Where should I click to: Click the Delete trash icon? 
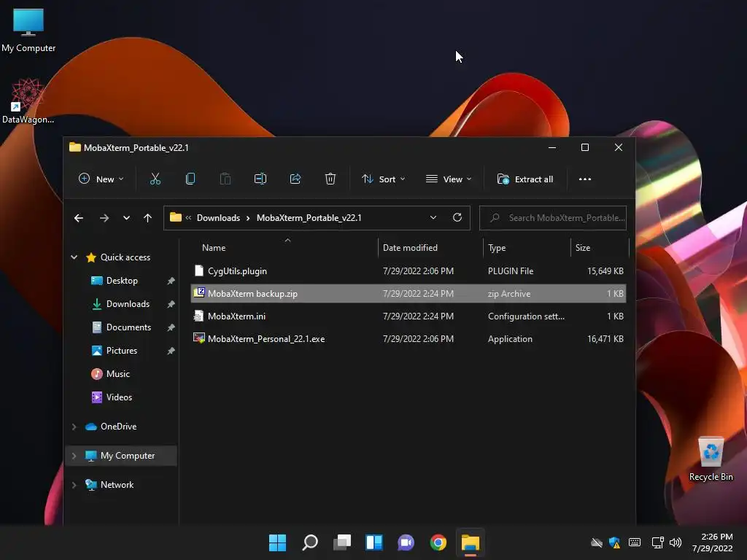point(330,179)
